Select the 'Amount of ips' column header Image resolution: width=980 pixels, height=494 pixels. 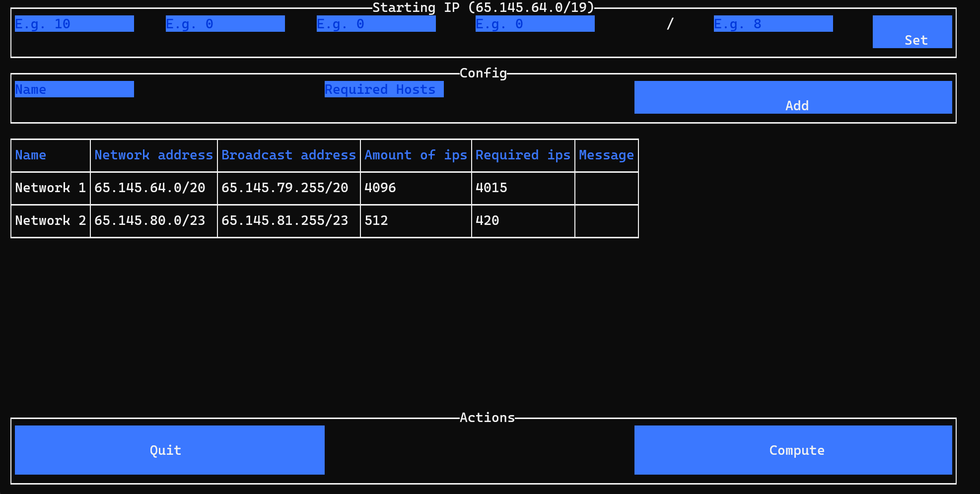tap(416, 155)
